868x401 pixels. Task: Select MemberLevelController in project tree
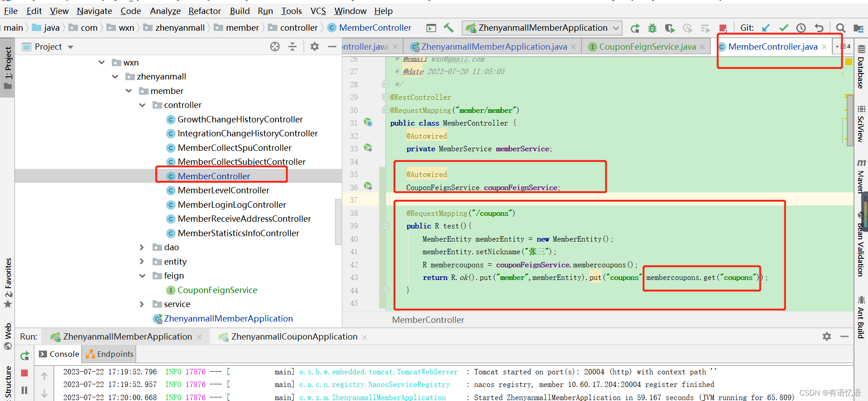point(223,191)
